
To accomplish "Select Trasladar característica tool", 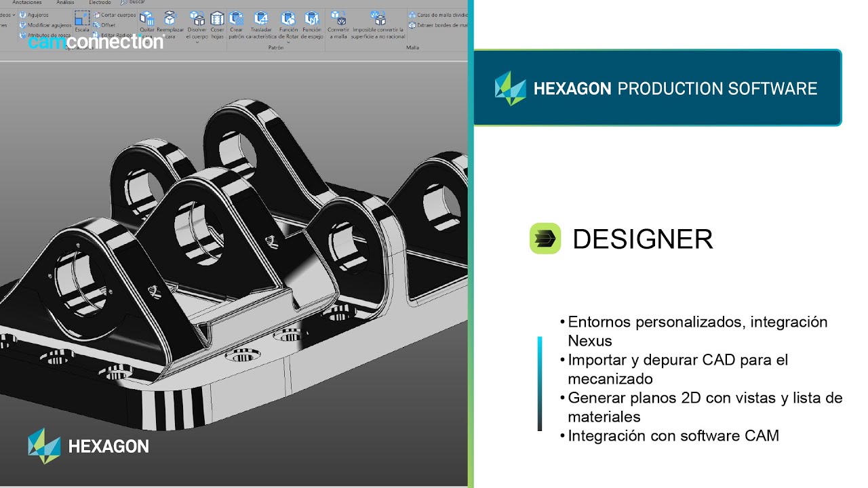I will click(x=261, y=25).
